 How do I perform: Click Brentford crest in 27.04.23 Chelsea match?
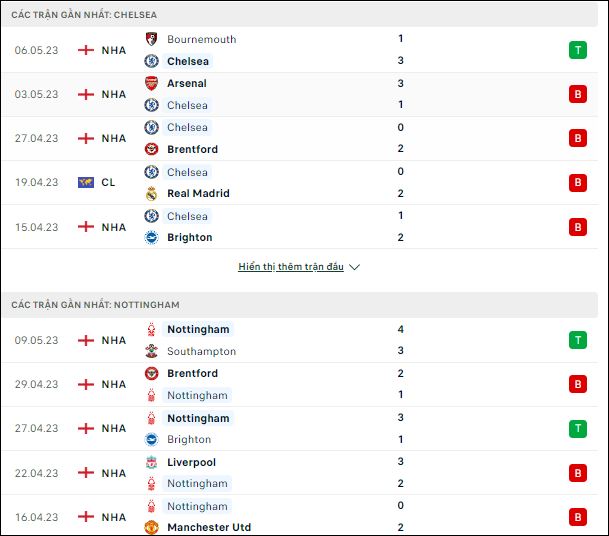coord(151,149)
